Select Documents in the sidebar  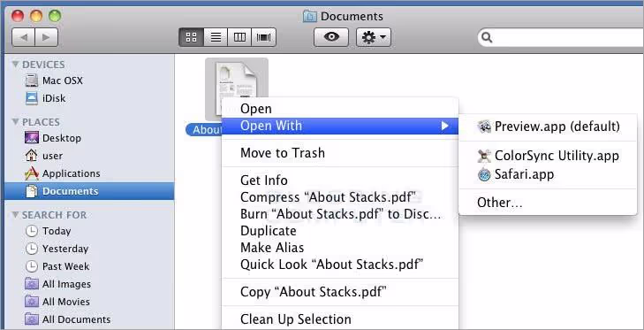89,191
